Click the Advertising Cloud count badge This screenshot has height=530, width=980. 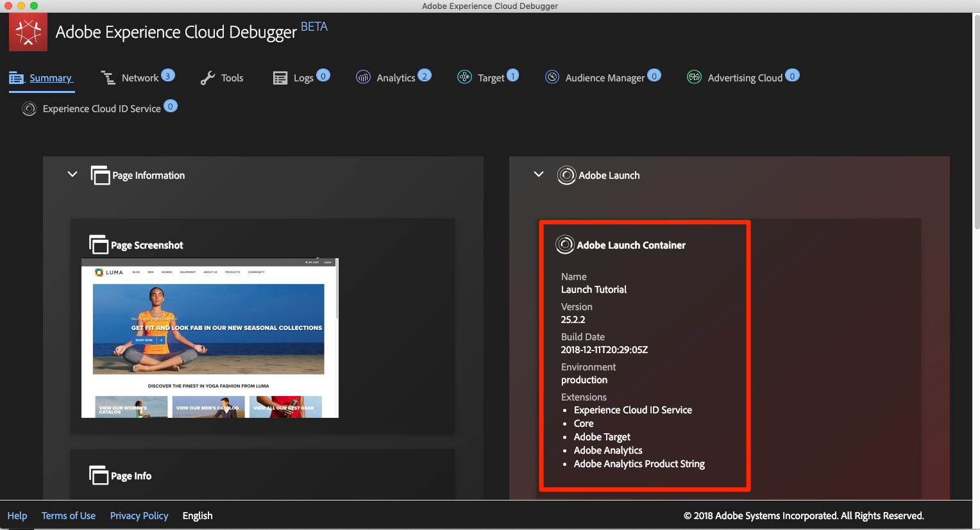pos(793,76)
